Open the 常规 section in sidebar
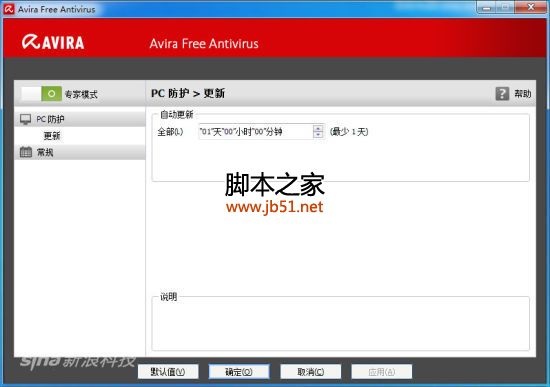Viewport: 550px width, 387px height. [80, 152]
